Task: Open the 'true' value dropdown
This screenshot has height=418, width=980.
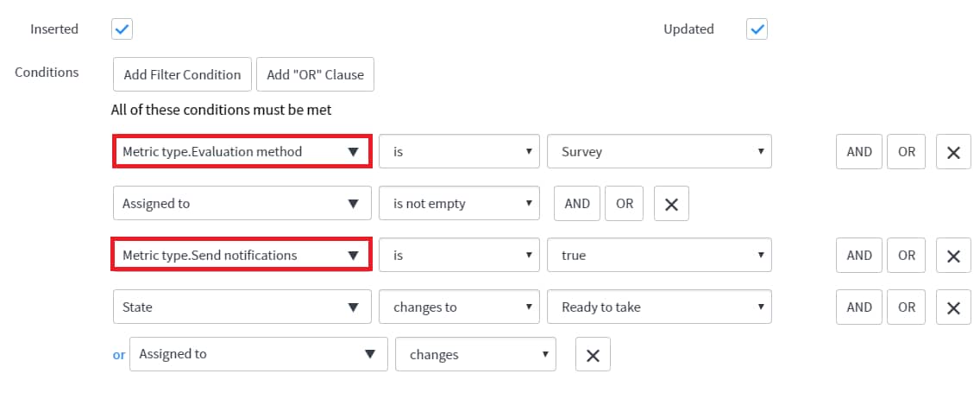Action: coord(659,256)
